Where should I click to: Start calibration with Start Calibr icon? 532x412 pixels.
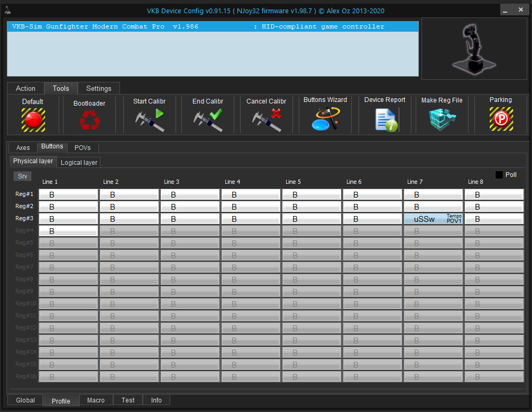coord(150,119)
